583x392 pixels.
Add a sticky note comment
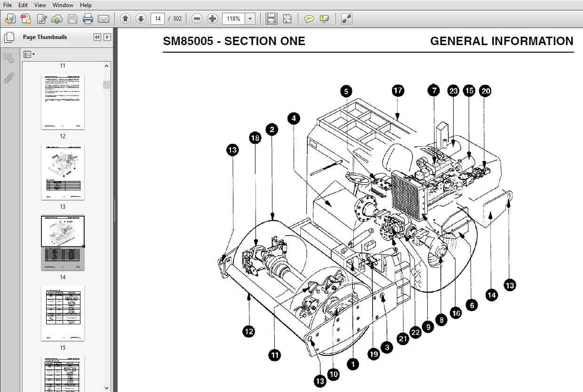(x=309, y=19)
